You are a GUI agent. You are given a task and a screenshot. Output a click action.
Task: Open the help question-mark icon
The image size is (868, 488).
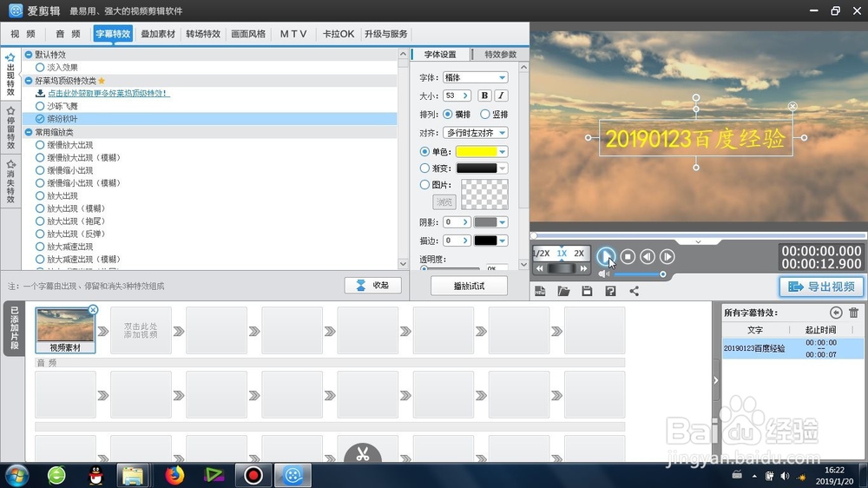click(x=610, y=292)
